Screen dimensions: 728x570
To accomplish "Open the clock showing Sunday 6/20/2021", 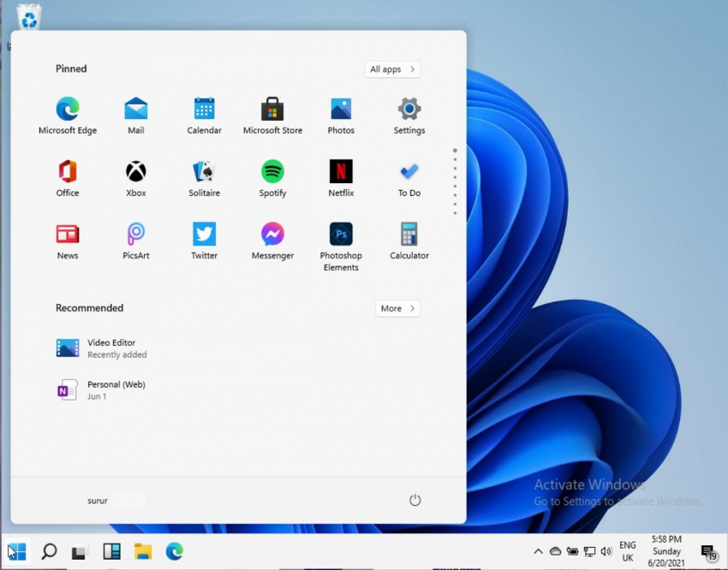I will click(667, 551).
